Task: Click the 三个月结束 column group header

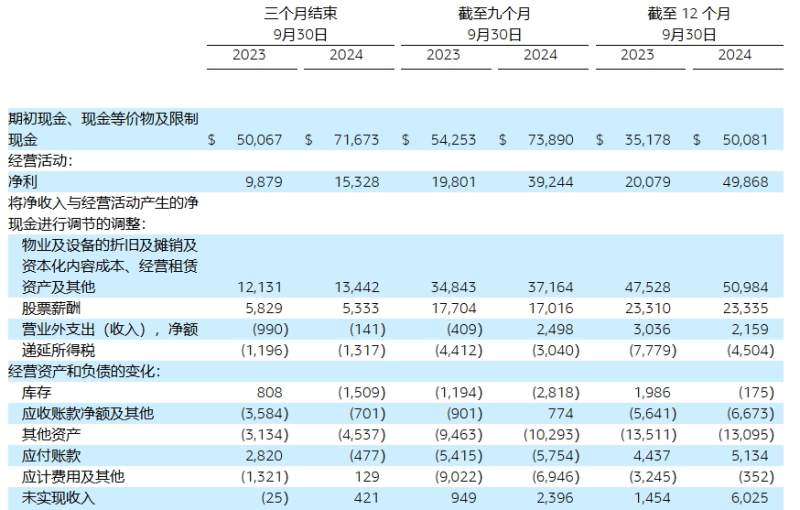Action: pos(298,14)
